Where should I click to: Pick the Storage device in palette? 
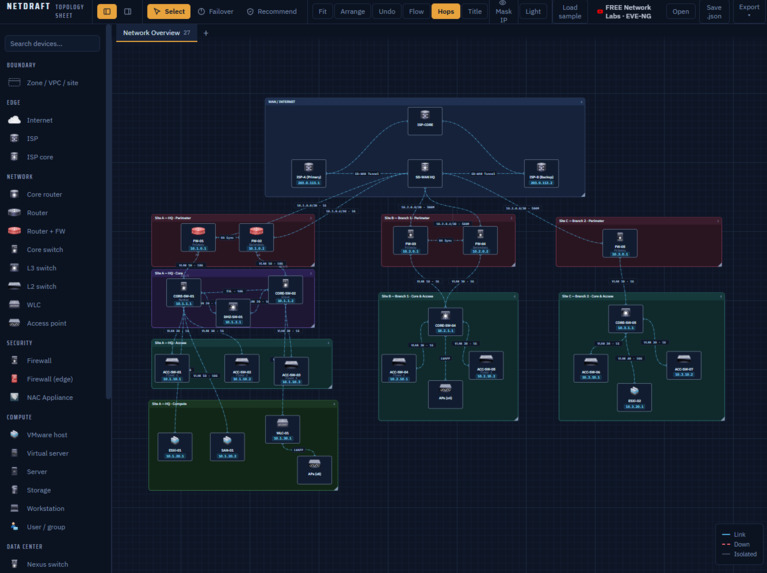[x=53, y=490]
